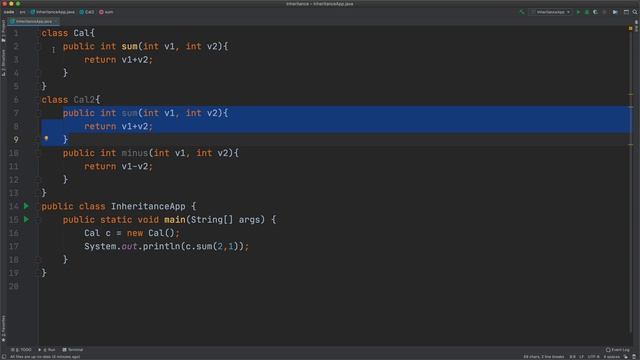Click 'return v1-v2;' on line 11
Image resolution: width=640 pixels, height=360 pixels.
click(118, 167)
